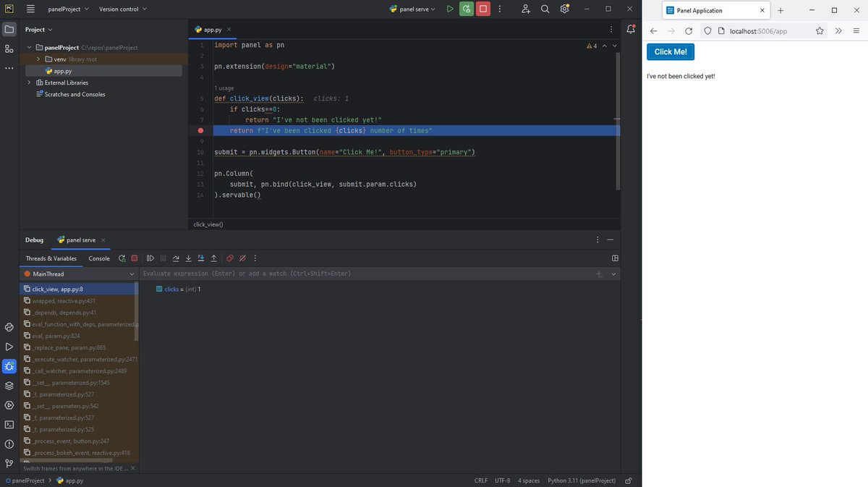Expand the External Libraries node
Screen dimensions: 868x487
tap(30, 82)
